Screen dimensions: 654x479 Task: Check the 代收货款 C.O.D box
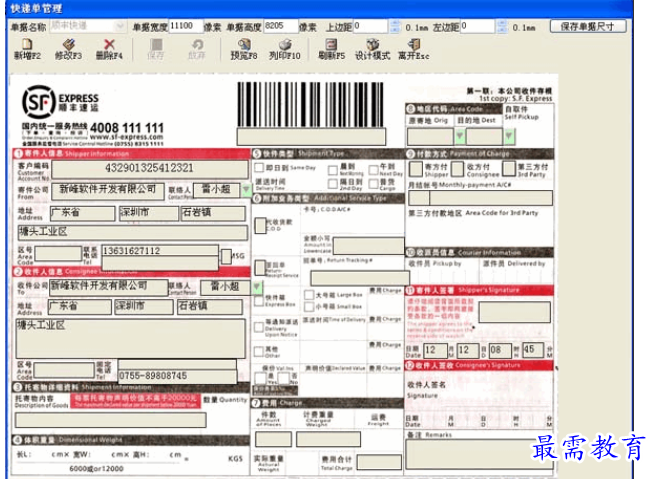pyautogui.click(x=261, y=226)
